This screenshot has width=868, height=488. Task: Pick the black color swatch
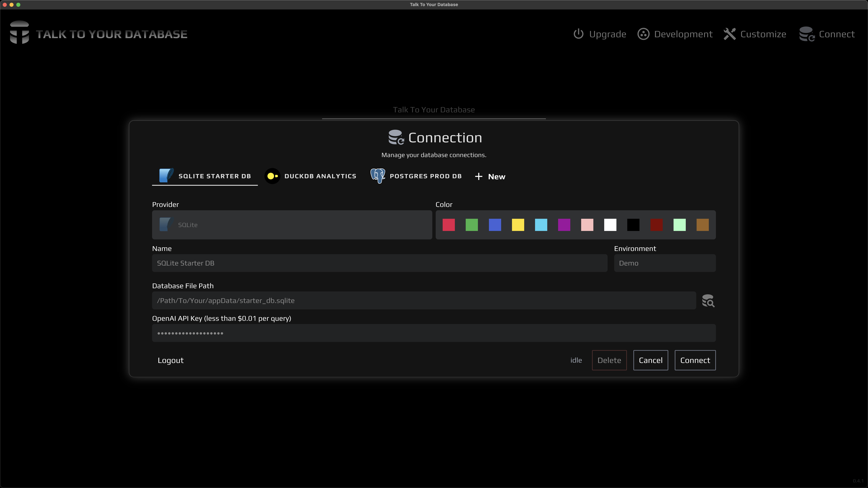(x=633, y=225)
